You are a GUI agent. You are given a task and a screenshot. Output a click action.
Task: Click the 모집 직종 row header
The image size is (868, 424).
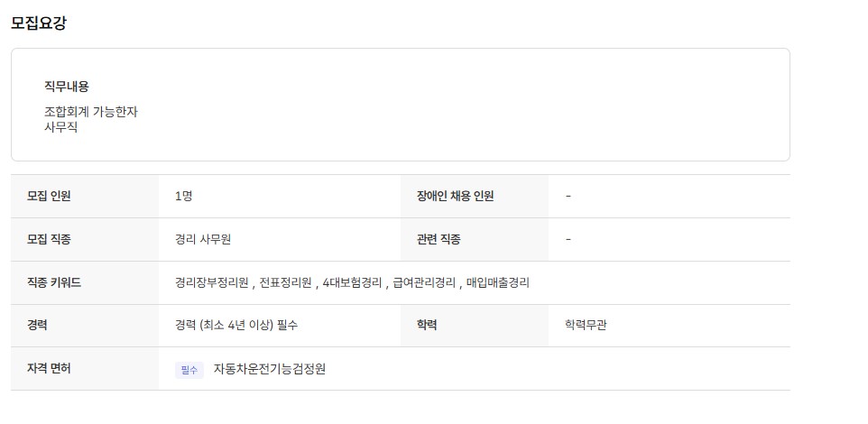click(x=49, y=239)
